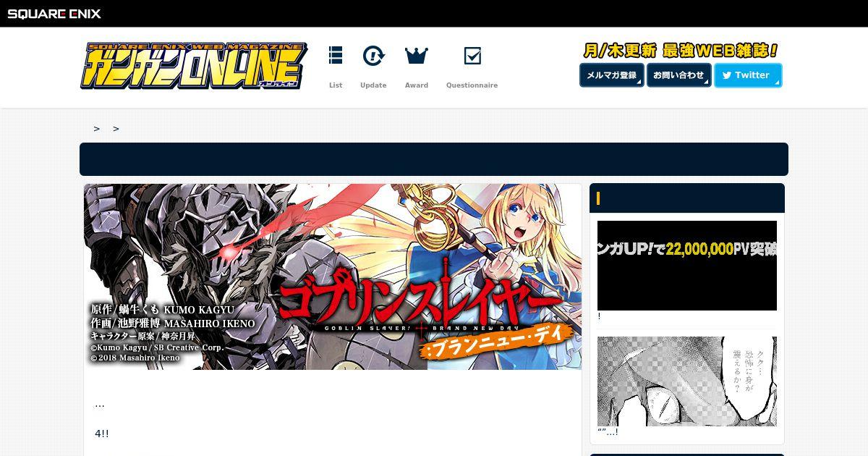The height and width of the screenshot is (456, 868).
Task: Open the manga panel preview thumbnail in sidebar
Action: [x=687, y=381]
